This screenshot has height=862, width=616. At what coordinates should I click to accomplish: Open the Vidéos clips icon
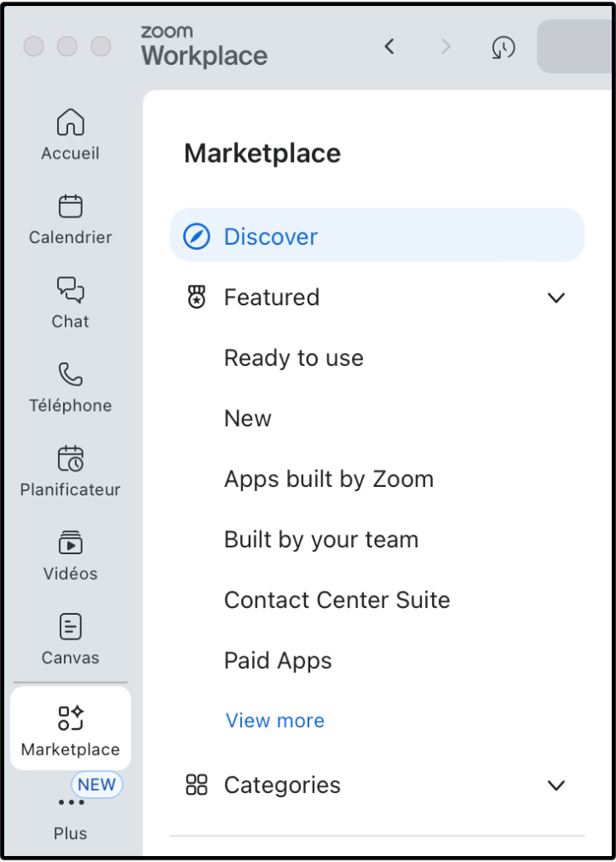pos(71,542)
